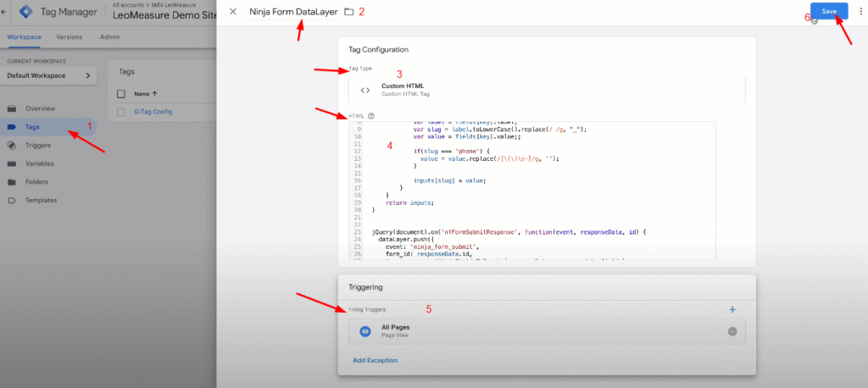Edit the Ninja Form DataLayer tag name
The width and height of the screenshot is (868, 388).
click(x=293, y=12)
